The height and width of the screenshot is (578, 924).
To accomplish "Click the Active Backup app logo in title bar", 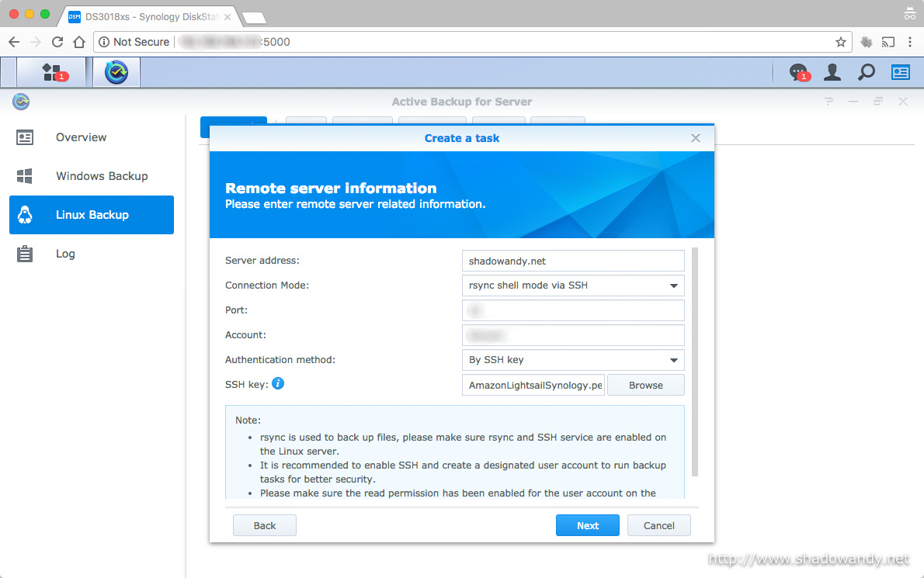I will [21, 102].
